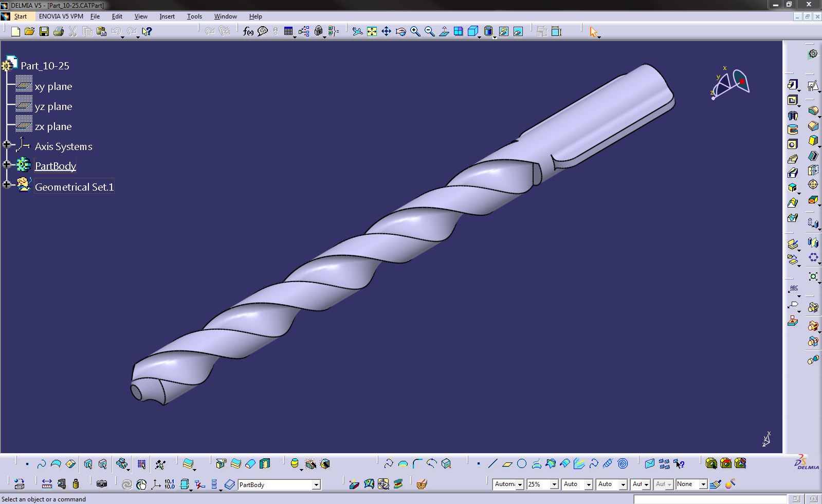Select the xy plane
This screenshot has height=504, width=822.
coord(53,86)
